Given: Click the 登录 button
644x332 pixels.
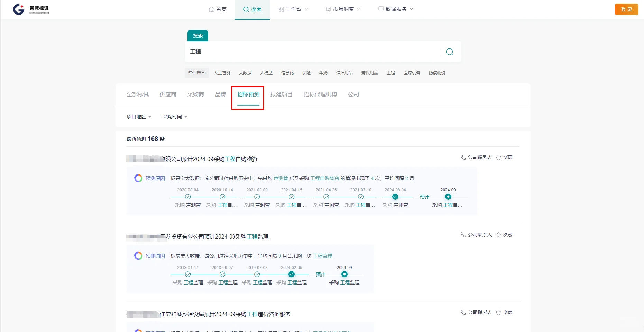Looking at the screenshot, I should pos(626,9).
